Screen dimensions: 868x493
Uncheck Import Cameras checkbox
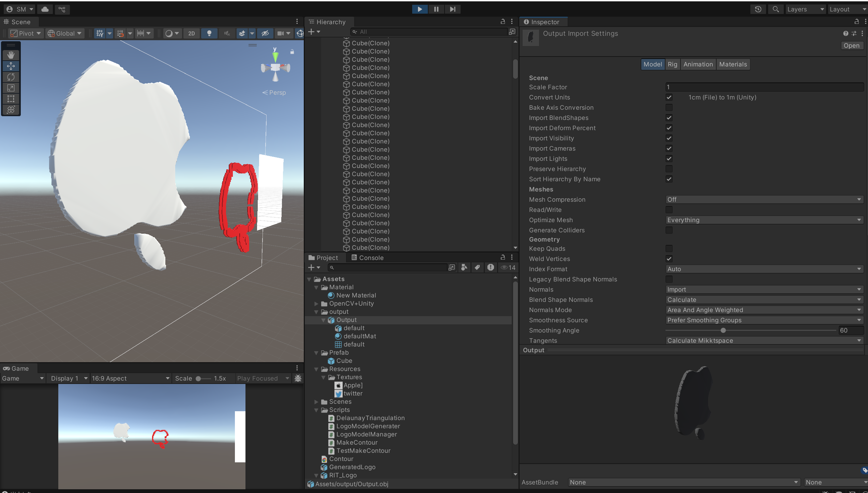[x=669, y=149]
